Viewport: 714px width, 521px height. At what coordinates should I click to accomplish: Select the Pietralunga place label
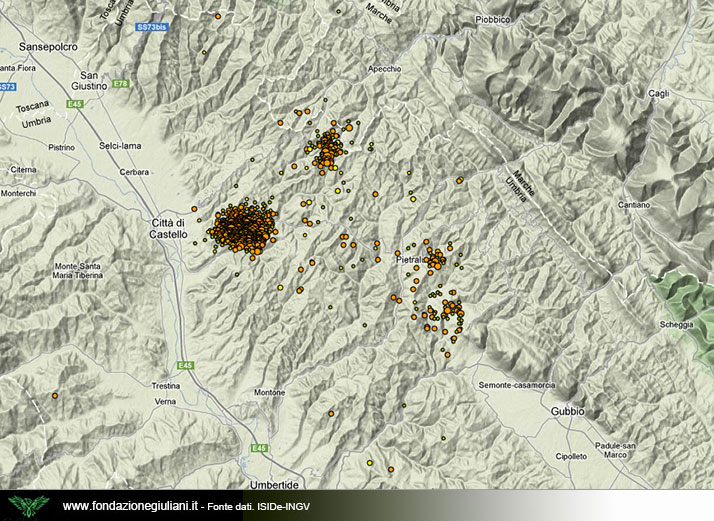coord(410,259)
